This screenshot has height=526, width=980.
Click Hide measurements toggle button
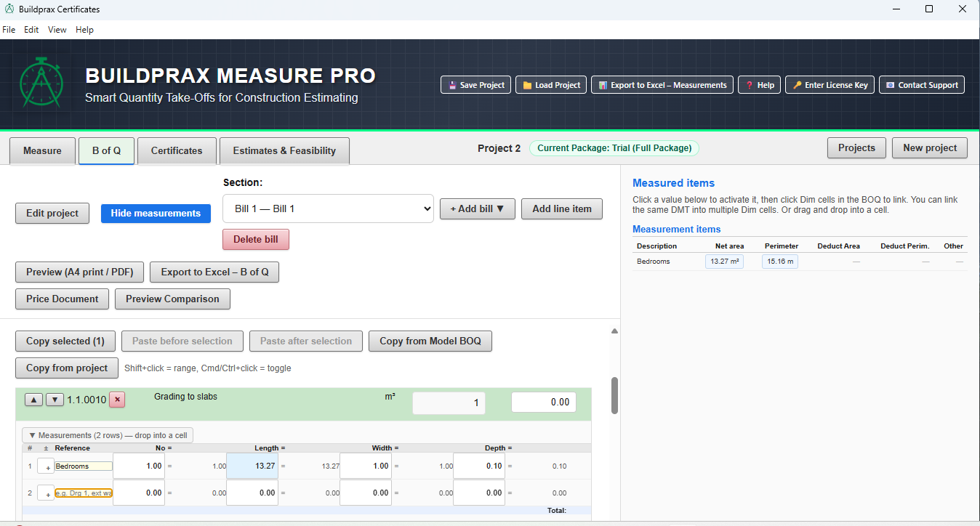pos(156,213)
